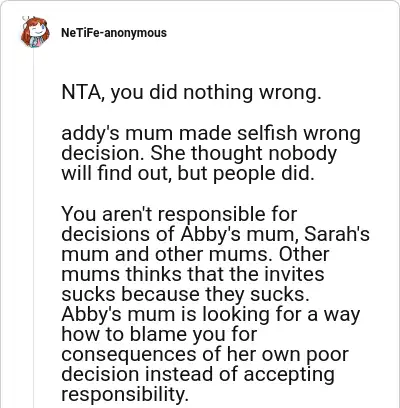Click the line 'will find out, but people did.'
Screen dimensions: 400x408
coord(188,173)
